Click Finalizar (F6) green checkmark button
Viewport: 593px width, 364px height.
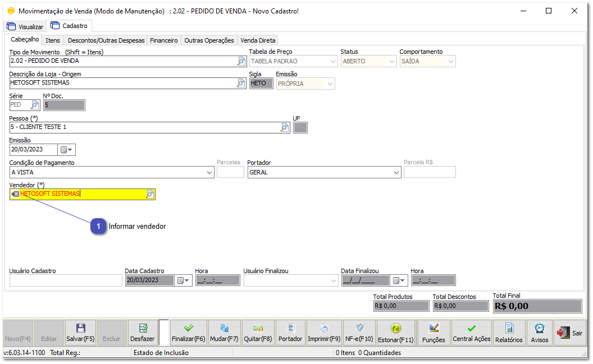pyautogui.click(x=188, y=333)
